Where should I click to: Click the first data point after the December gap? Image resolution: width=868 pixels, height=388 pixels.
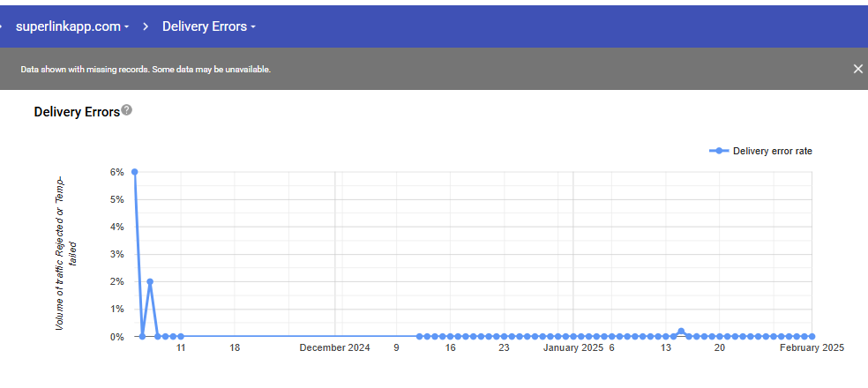(x=420, y=337)
